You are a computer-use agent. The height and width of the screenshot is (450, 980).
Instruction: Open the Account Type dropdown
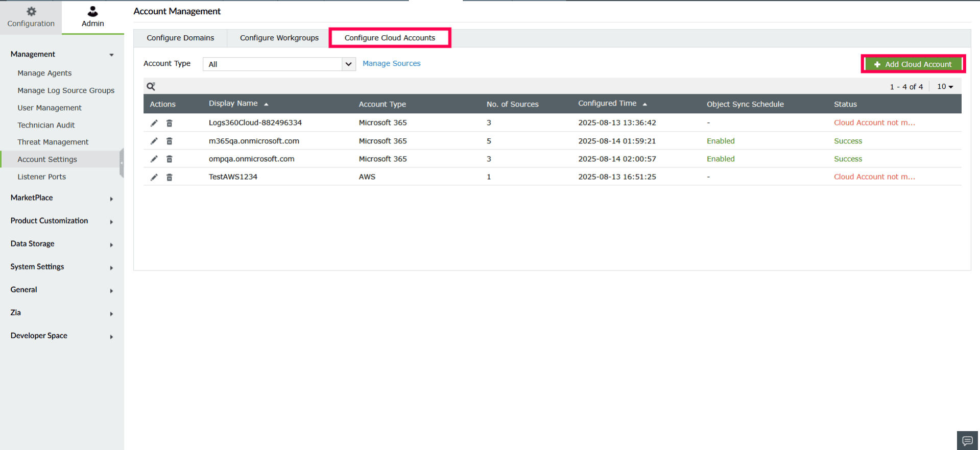click(x=279, y=64)
